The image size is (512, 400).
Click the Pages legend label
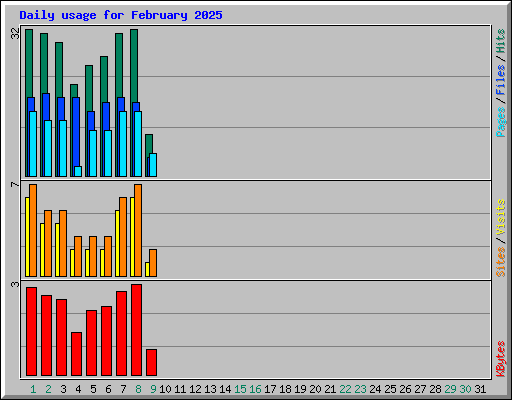click(501, 122)
